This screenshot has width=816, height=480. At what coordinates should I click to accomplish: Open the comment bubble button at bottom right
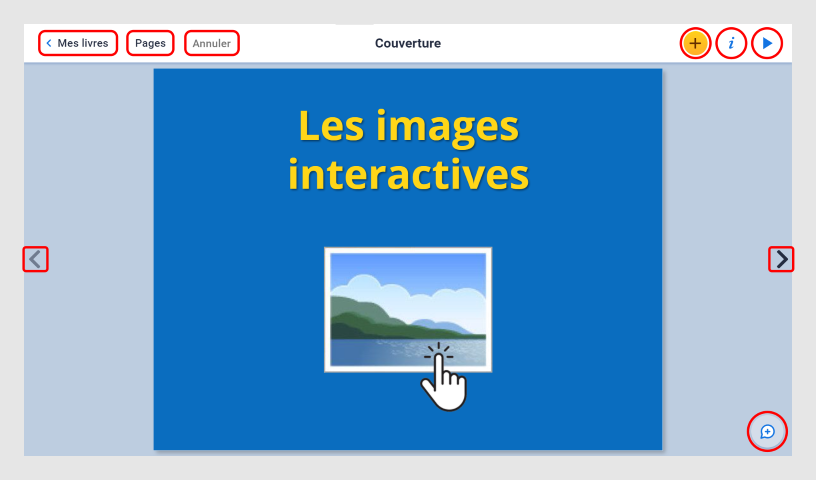click(x=767, y=432)
